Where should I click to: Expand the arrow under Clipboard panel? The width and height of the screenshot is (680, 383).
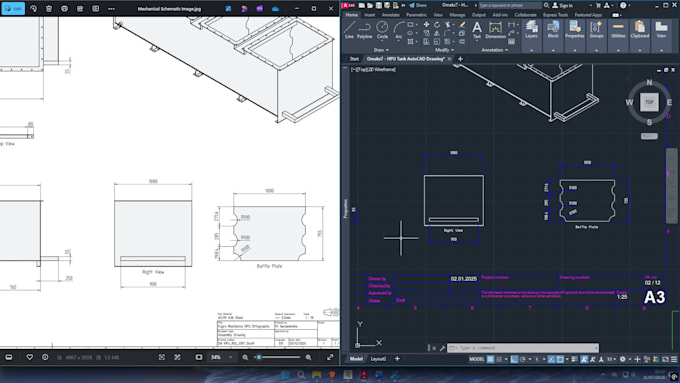[640, 50]
